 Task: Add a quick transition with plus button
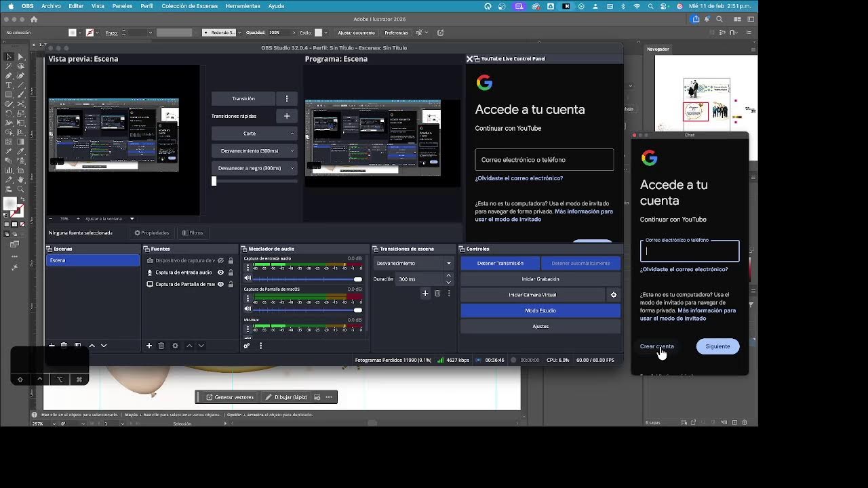pyautogui.click(x=287, y=116)
